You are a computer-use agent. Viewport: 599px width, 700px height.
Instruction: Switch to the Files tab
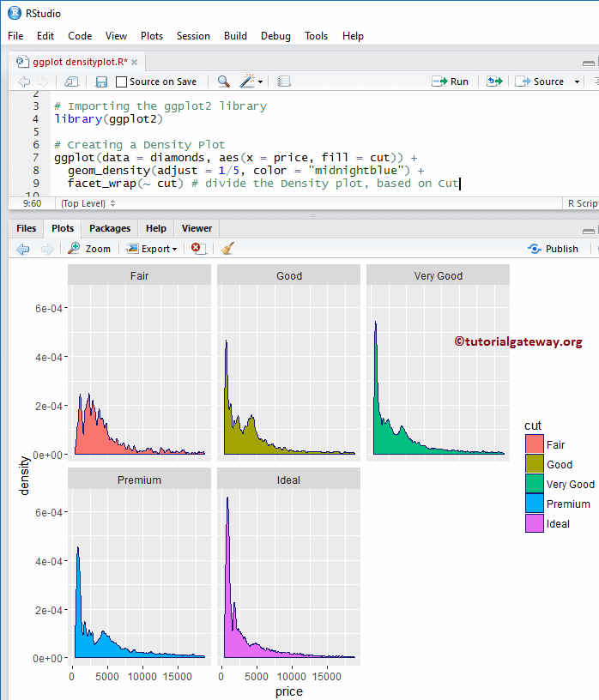[26, 228]
